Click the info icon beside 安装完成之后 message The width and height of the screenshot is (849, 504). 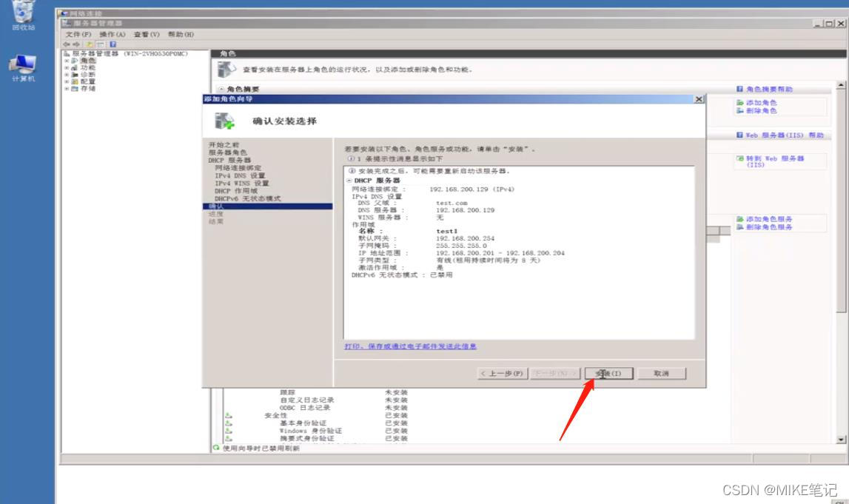coord(352,170)
